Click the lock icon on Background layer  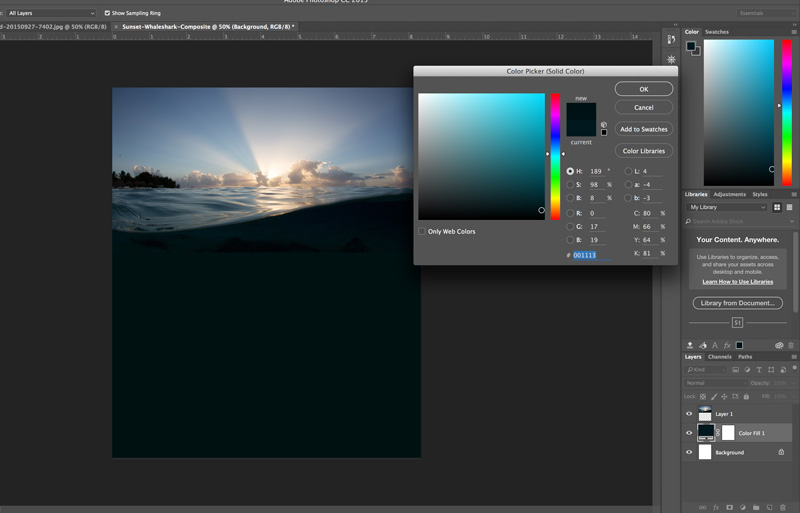[781, 452]
